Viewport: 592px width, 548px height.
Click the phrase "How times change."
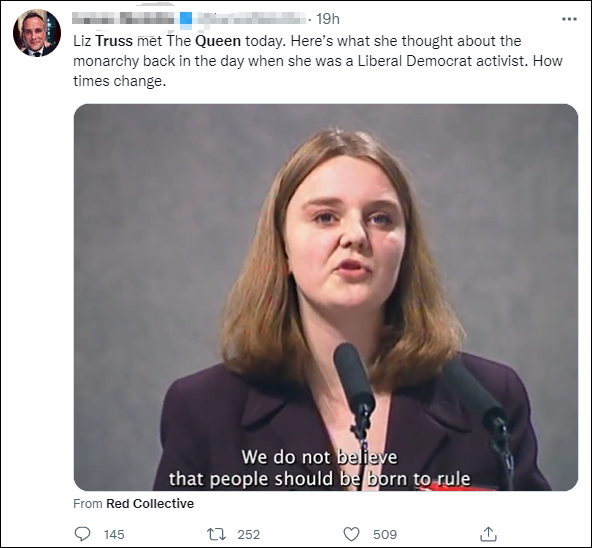tap(318, 71)
